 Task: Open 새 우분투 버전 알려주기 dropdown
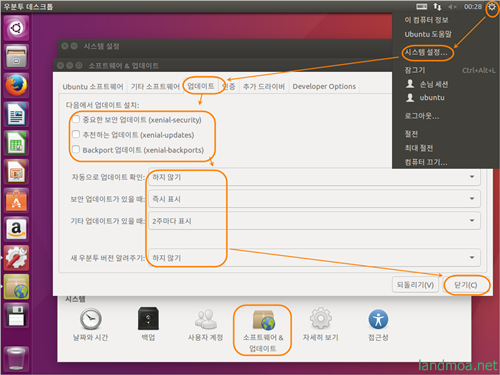[x=314, y=258]
